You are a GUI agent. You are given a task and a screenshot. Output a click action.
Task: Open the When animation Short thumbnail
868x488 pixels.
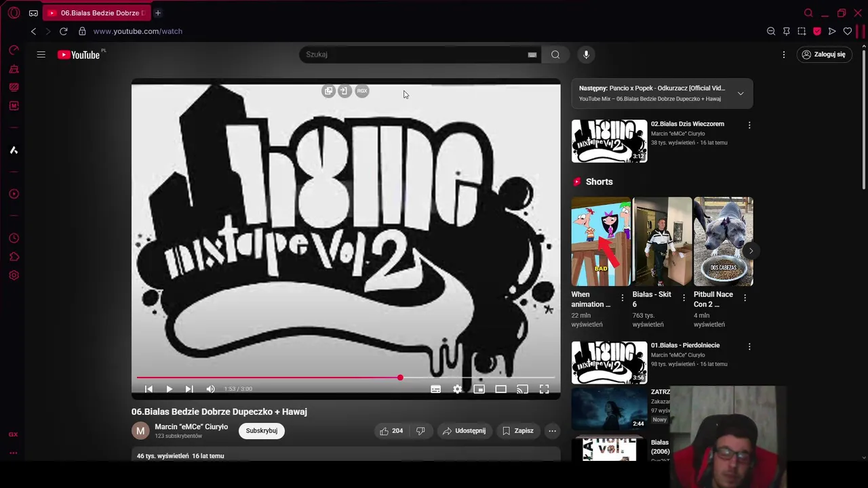coord(601,241)
